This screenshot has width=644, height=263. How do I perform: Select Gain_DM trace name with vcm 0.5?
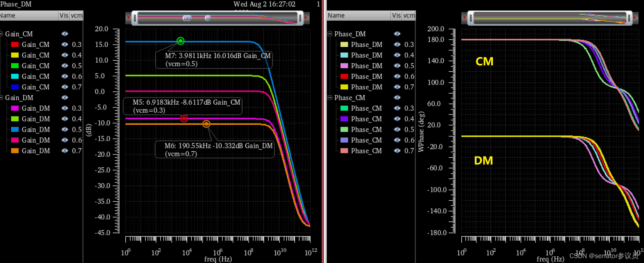pyautogui.click(x=36, y=129)
